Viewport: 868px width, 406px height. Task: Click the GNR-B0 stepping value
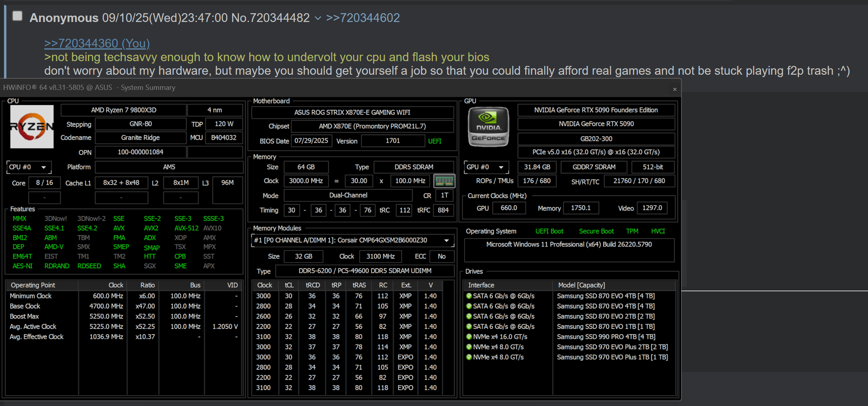[x=141, y=124]
